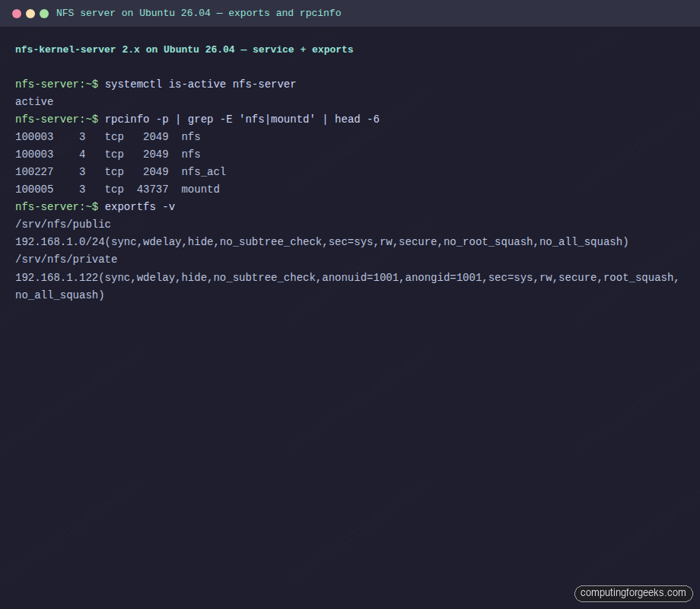
Task: Click the mountd row with port 43737
Action: click(114, 189)
